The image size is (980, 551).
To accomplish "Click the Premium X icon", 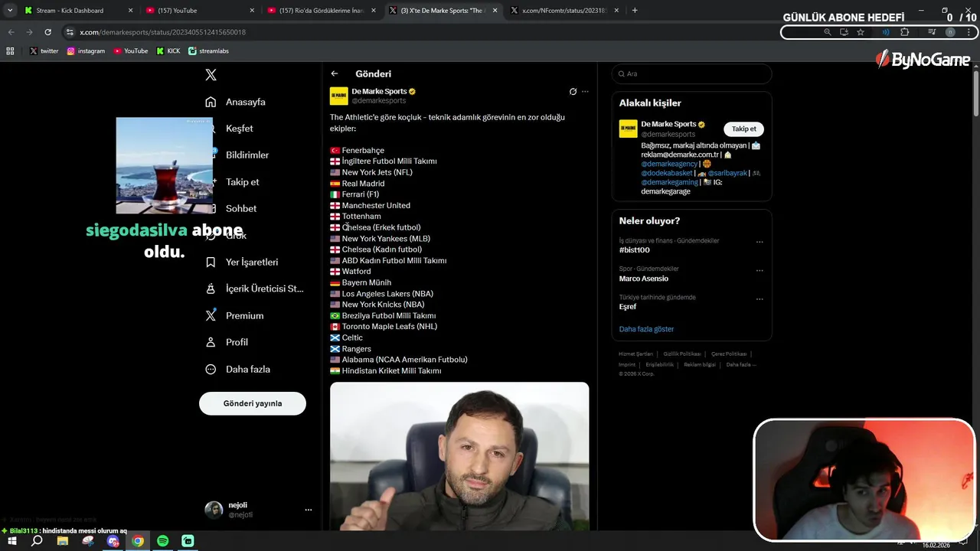I will coord(211,315).
